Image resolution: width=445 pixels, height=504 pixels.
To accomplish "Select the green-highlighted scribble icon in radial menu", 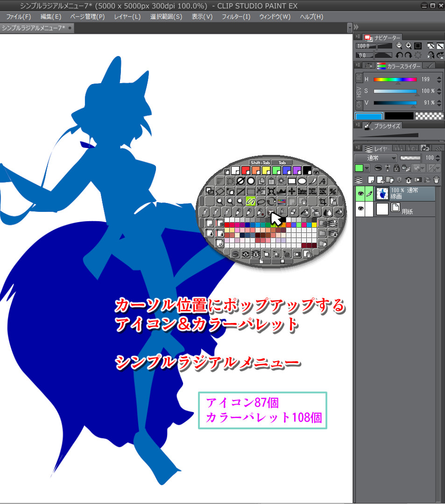I will coord(251,202).
